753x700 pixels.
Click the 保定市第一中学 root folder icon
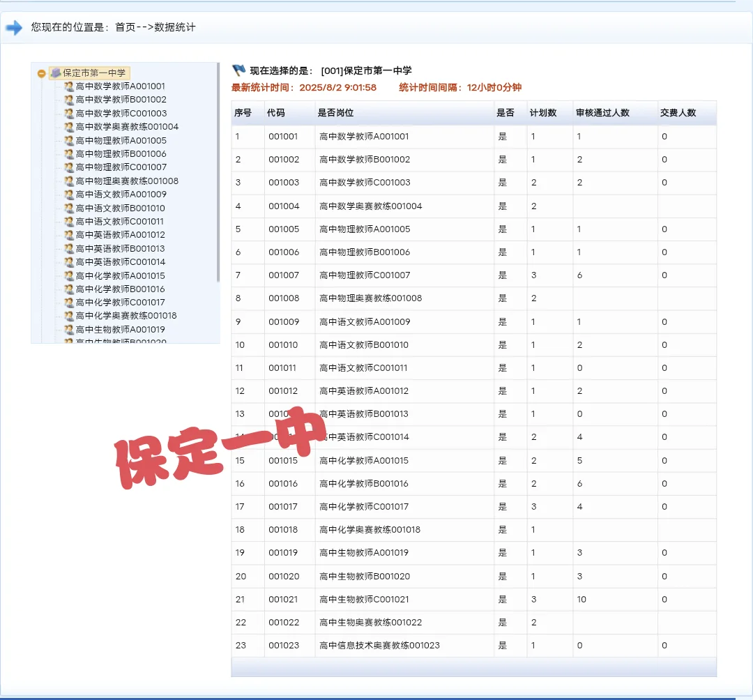[x=56, y=73]
